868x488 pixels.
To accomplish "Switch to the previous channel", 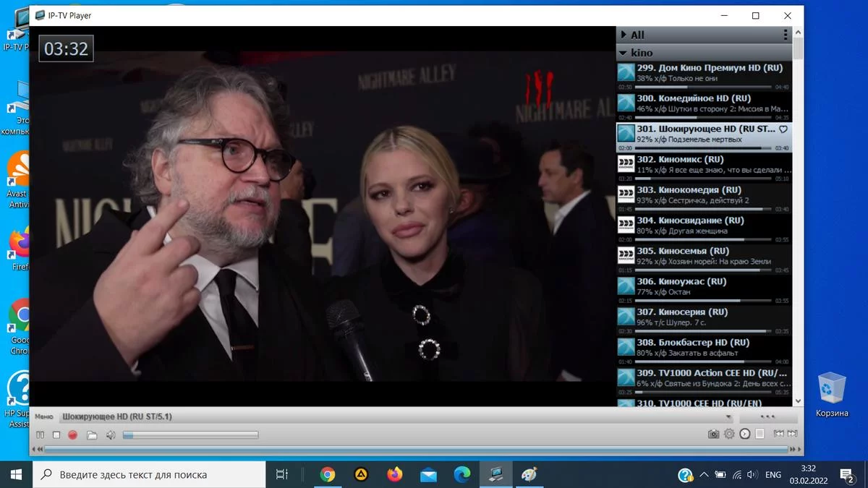I will 778,434.
